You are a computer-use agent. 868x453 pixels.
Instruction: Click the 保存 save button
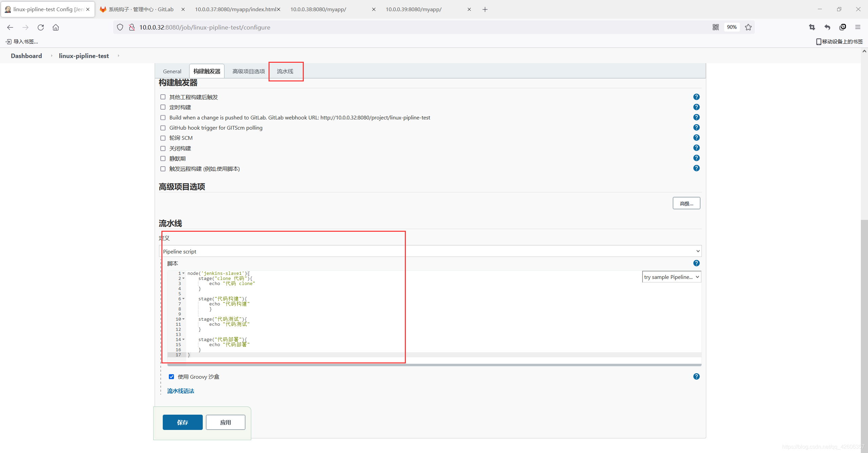tap(182, 422)
